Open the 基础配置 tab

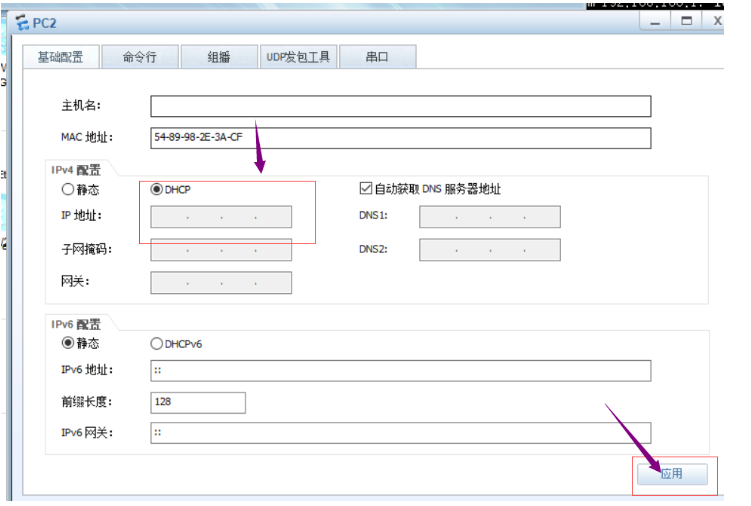(61, 57)
